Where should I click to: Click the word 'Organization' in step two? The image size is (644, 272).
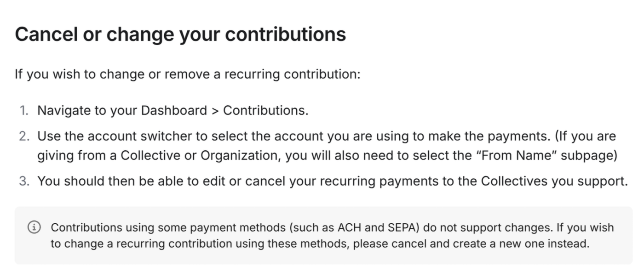click(x=239, y=156)
